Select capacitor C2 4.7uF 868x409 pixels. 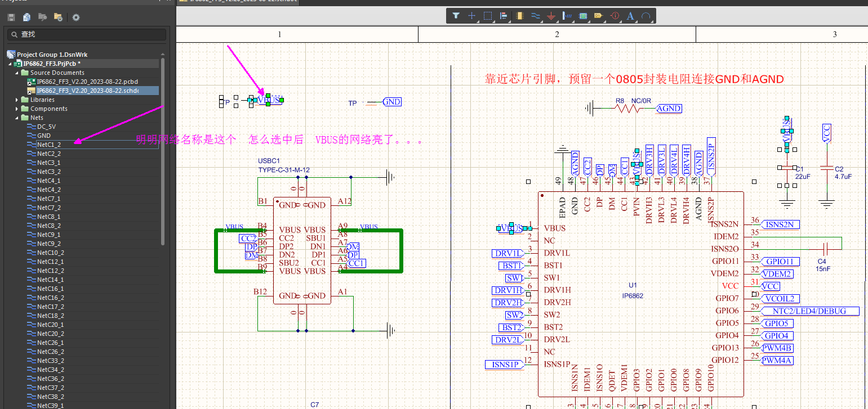(827, 169)
